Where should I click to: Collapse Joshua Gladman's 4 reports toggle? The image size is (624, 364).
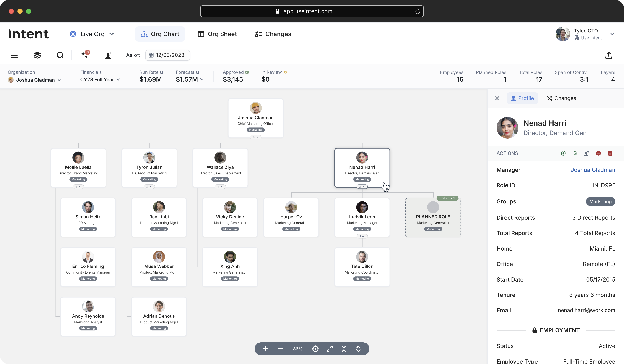255,137
